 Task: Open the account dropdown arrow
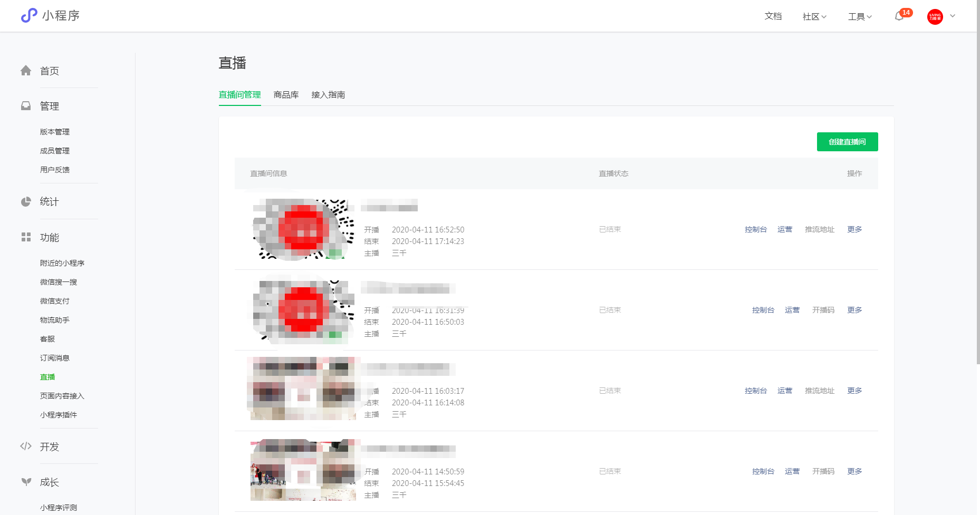pyautogui.click(x=953, y=16)
